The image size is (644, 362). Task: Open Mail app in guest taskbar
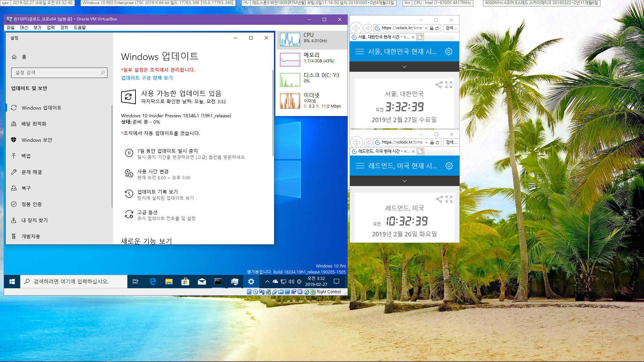[x=202, y=282]
